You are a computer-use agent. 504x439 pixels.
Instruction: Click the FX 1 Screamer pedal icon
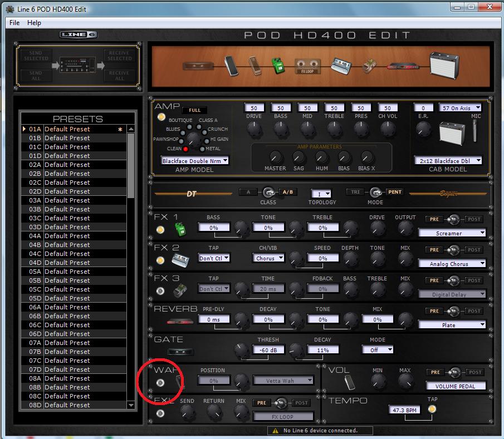point(180,229)
